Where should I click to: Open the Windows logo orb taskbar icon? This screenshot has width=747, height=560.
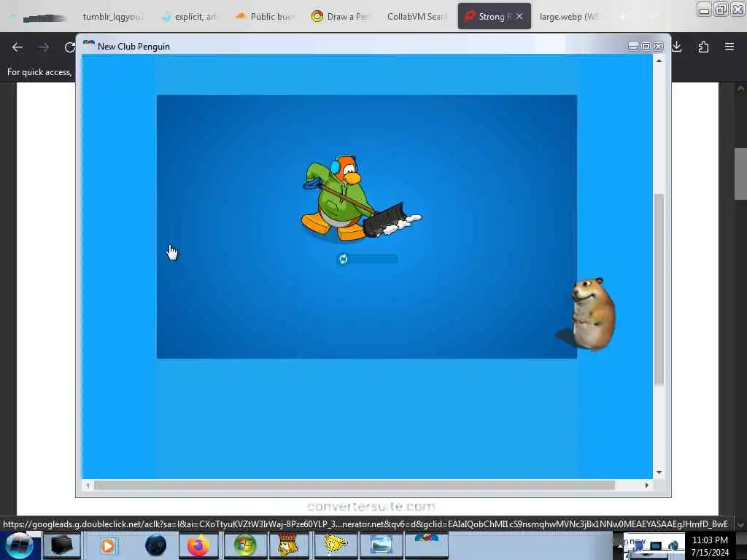click(x=245, y=545)
